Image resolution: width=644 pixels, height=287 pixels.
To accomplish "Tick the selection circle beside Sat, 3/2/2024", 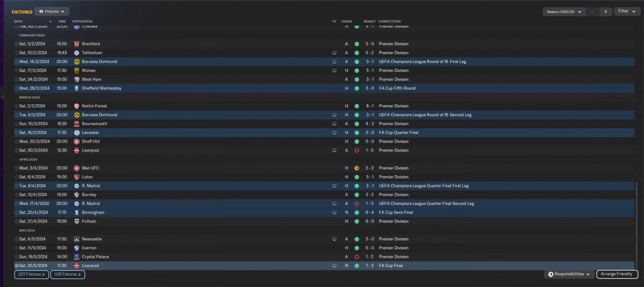I will [x=17, y=44].
